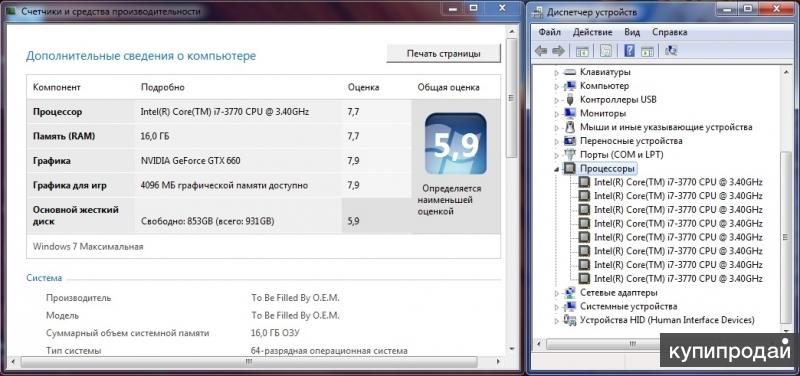Open the Файл menu
This screenshot has width=800, height=376.
point(549,32)
